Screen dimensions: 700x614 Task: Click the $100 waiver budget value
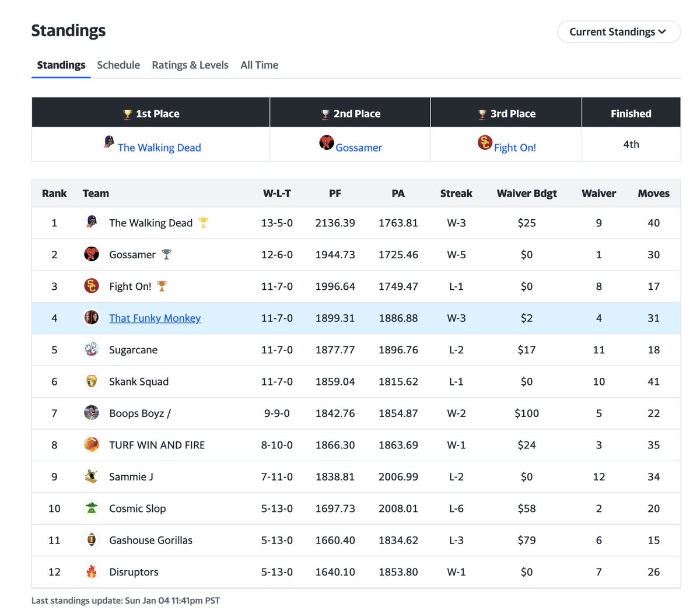527,413
